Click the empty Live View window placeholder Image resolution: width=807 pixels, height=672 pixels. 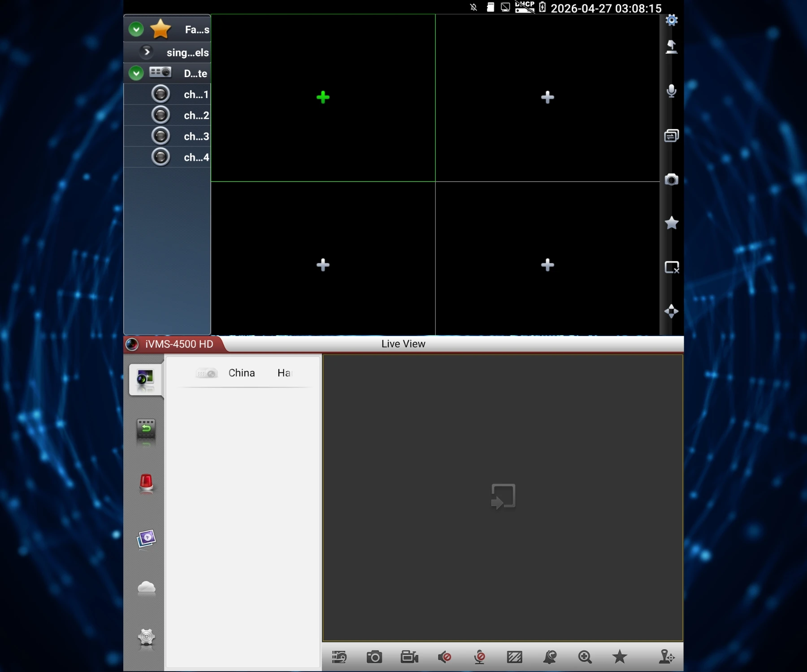click(x=503, y=497)
